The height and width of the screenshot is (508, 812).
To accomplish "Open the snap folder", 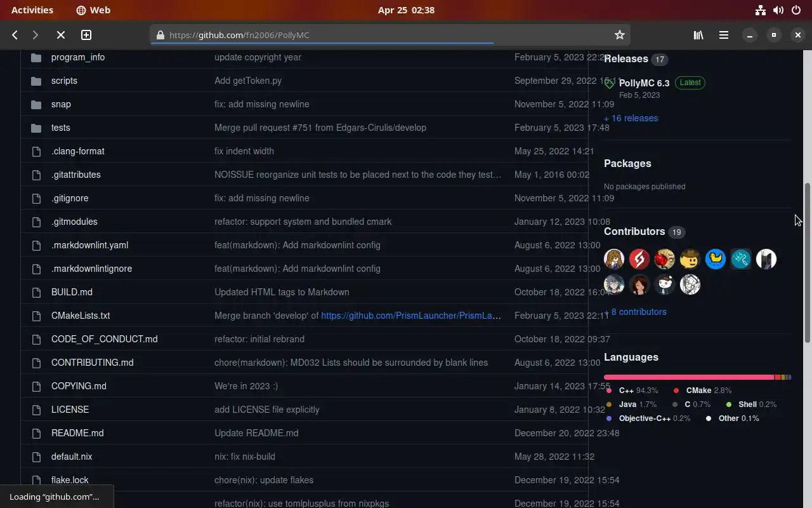I will (61, 104).
